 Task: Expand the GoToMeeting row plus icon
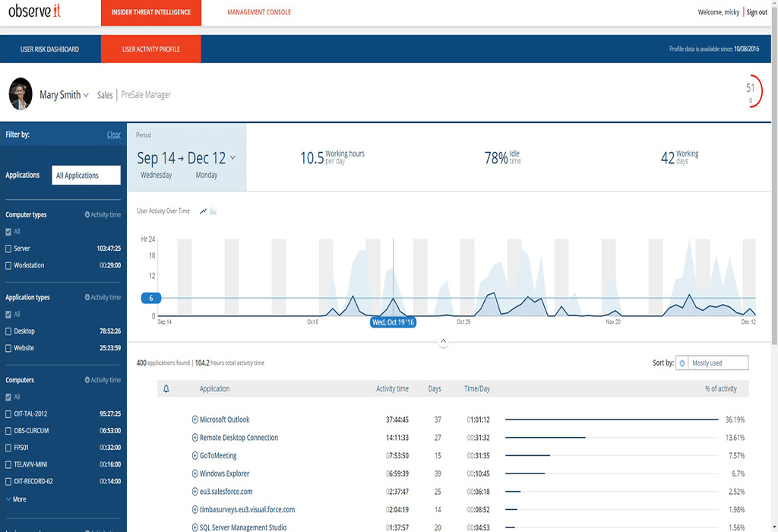pyautogui.click(x=194, y=456)
